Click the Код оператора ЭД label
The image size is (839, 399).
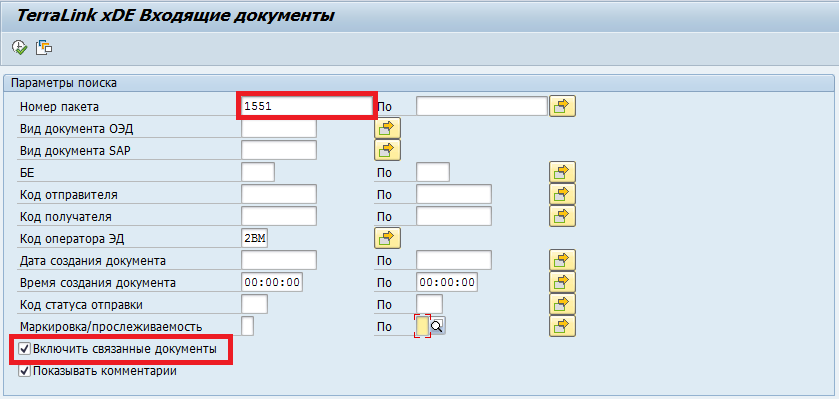tap(72, 239)
